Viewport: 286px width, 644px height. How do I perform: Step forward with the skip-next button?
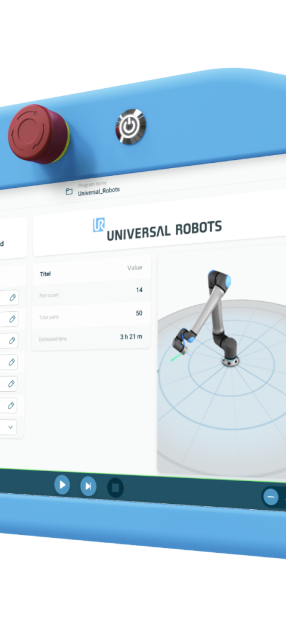pyautogui.click(x=88, y=487)
